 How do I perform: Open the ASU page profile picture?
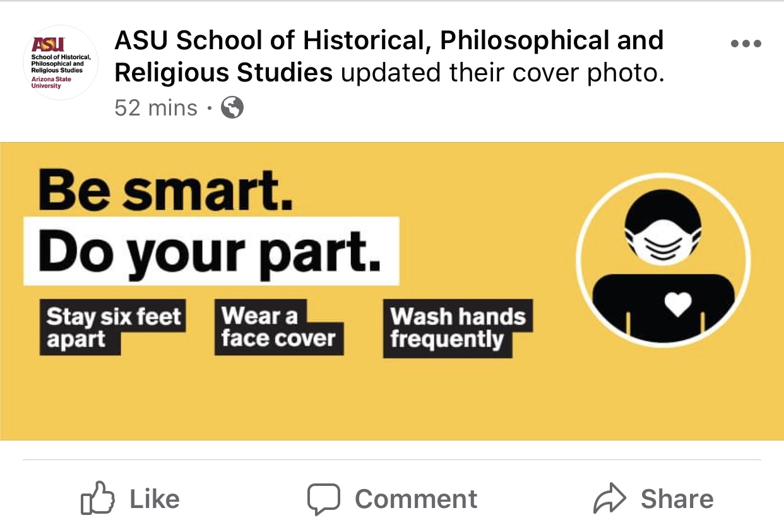[x=61, y=62]
